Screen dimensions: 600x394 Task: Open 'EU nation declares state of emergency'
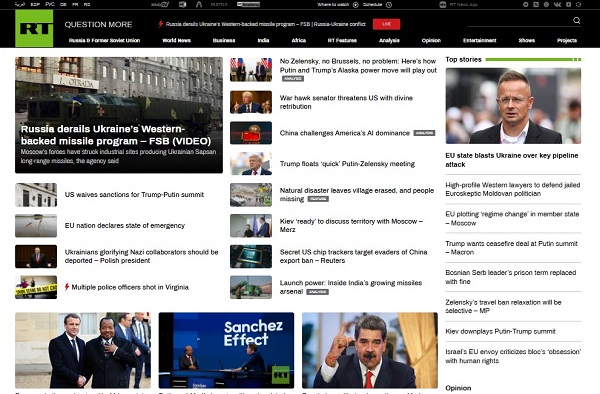click(125, 225)
